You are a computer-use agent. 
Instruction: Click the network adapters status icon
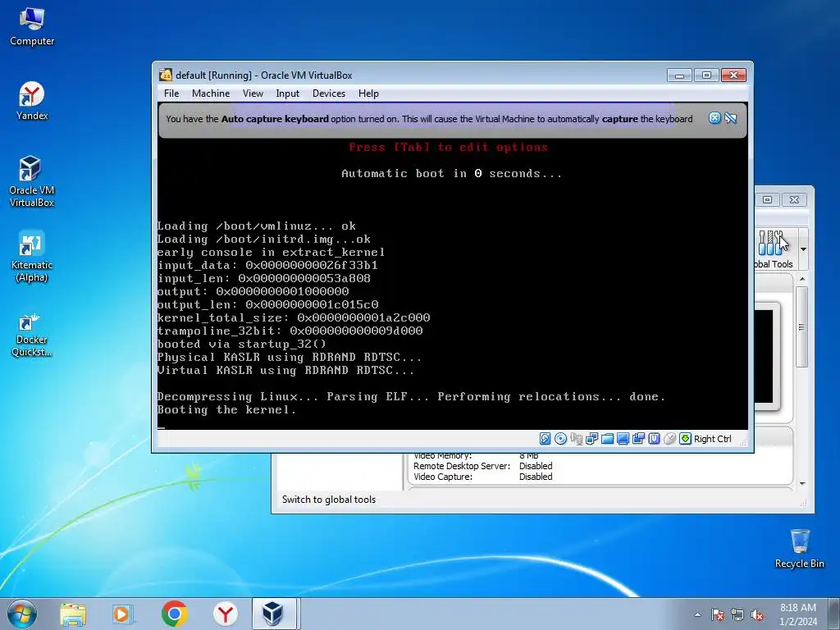(x=592, y=439)
